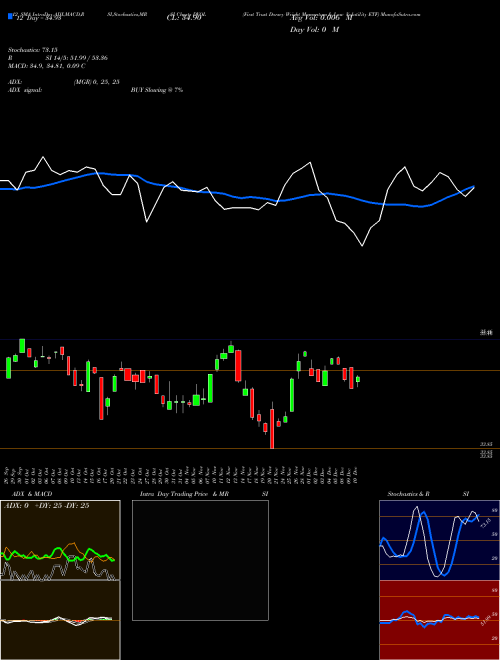The width and height of the screenshot is (500, 660).
Task: Click the 'MACD: 34.9, 34.81, 0.09 C' line
Action: tap(46, 66)
